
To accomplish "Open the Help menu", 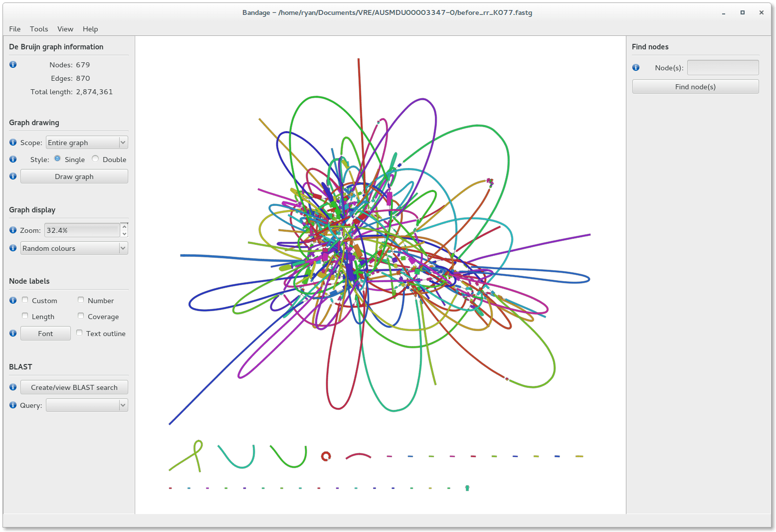I will pos(90,29).
